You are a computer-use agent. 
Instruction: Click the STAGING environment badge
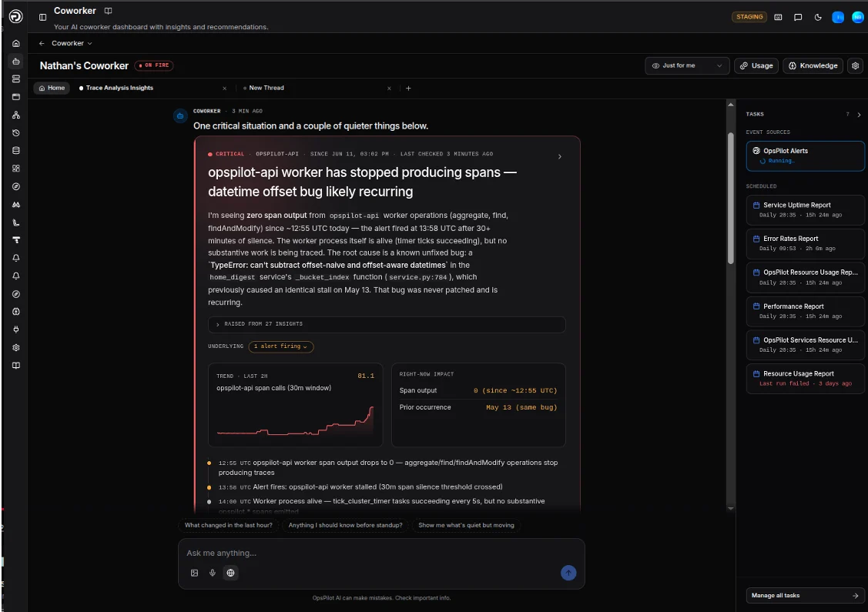(749, 17)
